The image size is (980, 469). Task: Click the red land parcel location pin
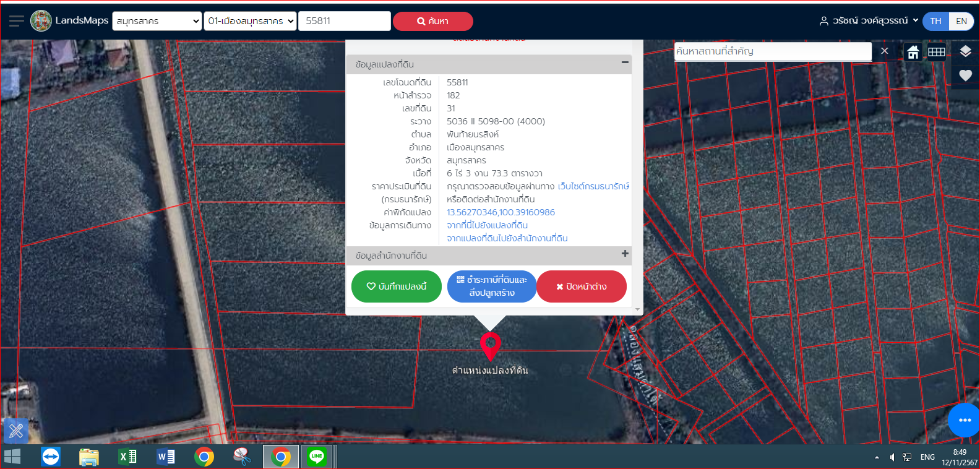pos(490,346)
